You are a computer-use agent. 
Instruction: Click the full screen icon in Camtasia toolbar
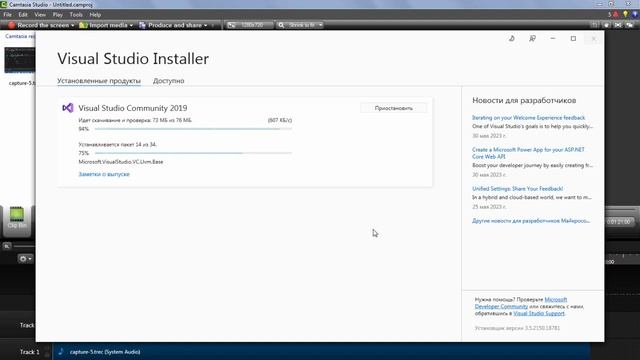[x=618, y=25]
